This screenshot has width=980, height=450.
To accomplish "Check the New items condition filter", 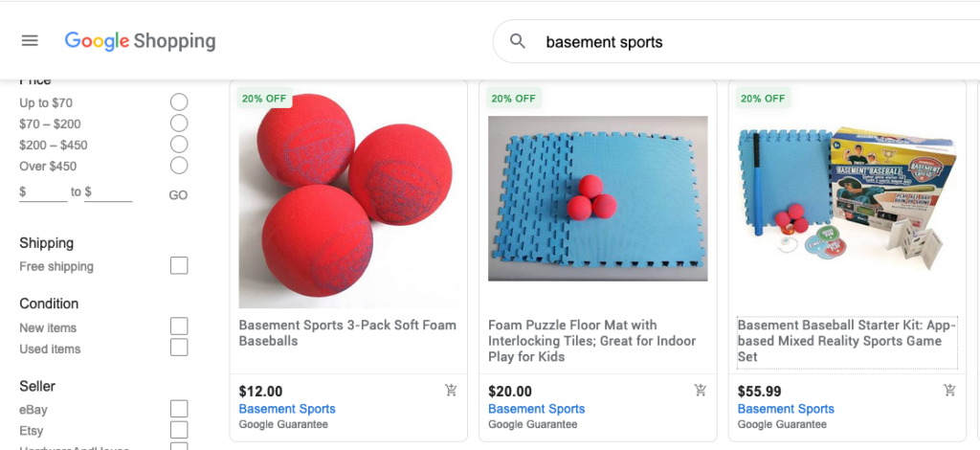I will 179,327.
